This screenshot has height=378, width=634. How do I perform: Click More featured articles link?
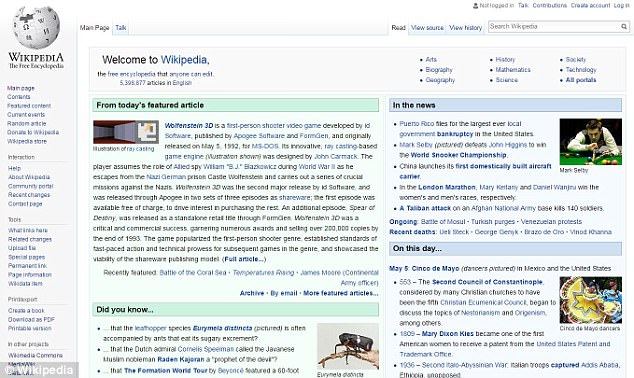[x=341, y=293]
